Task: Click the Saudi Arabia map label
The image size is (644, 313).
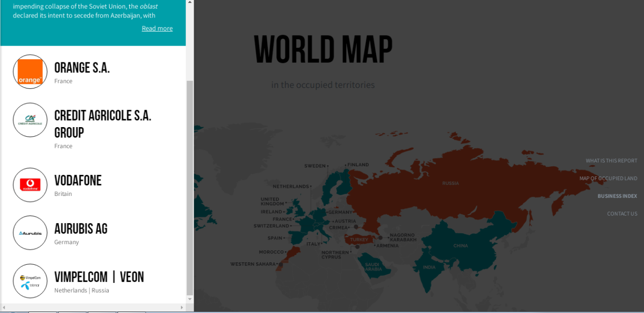Action: pyautogui.click(x=373, y=267)
